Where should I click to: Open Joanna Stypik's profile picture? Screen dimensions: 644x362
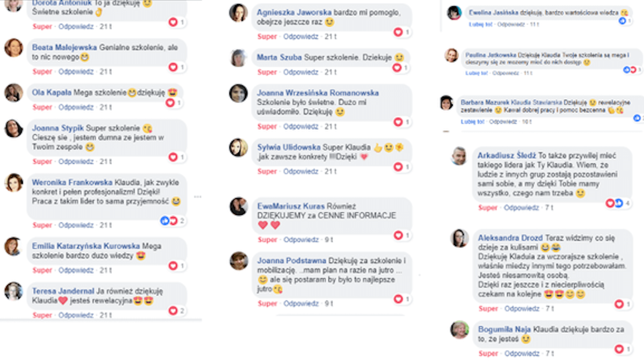pos(14,128)
